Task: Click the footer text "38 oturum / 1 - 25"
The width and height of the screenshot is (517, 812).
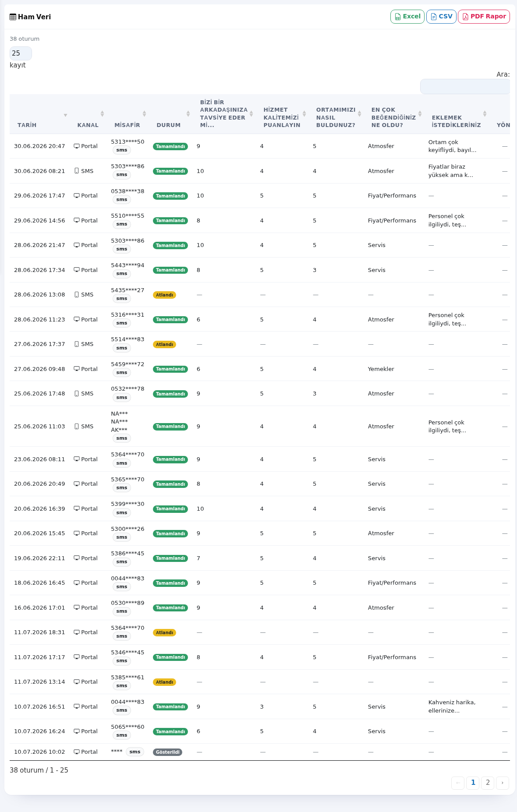Action: tap(39, 770)
